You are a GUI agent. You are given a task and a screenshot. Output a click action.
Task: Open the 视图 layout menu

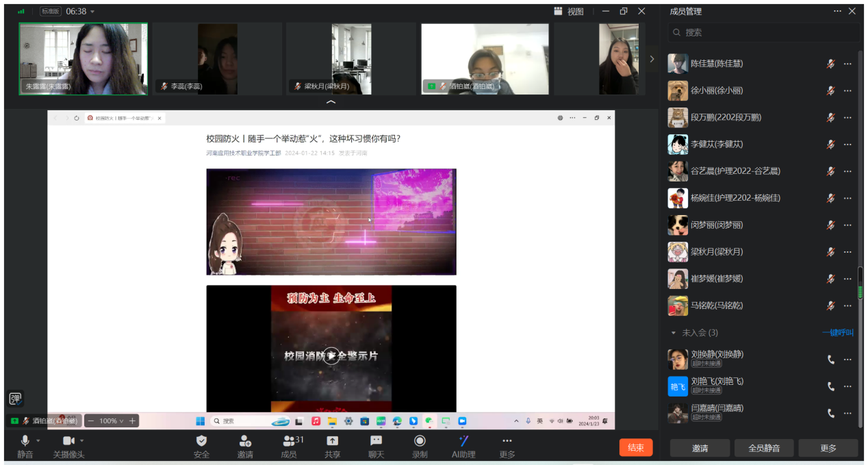coord(569,12)
